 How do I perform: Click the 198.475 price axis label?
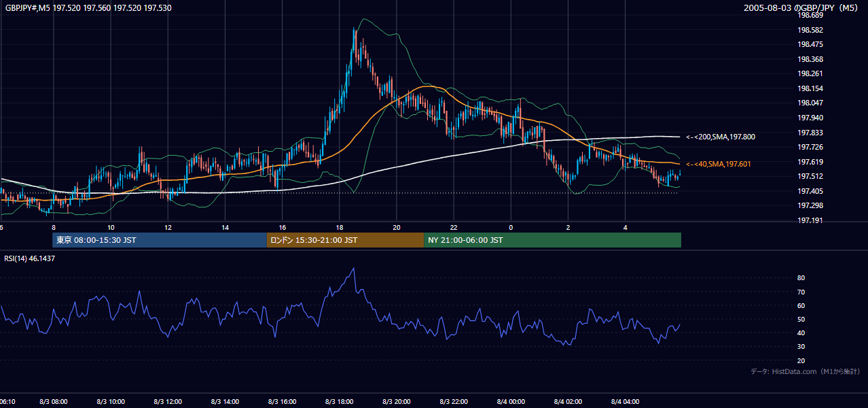(x=811, y=45)
